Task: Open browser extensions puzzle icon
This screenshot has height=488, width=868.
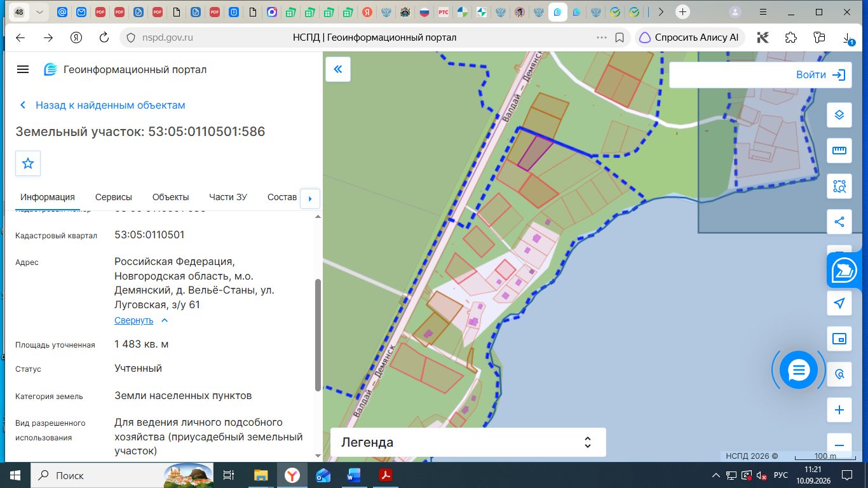Action: (x=790, y=37)
